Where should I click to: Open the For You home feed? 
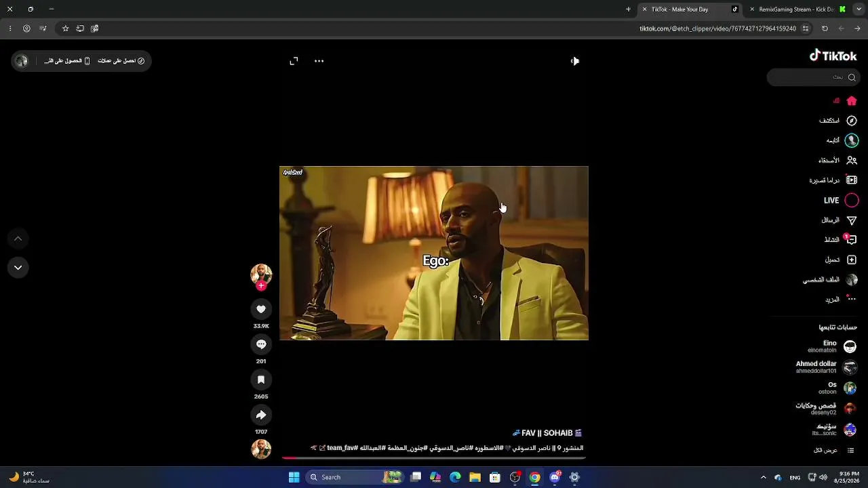845,101
